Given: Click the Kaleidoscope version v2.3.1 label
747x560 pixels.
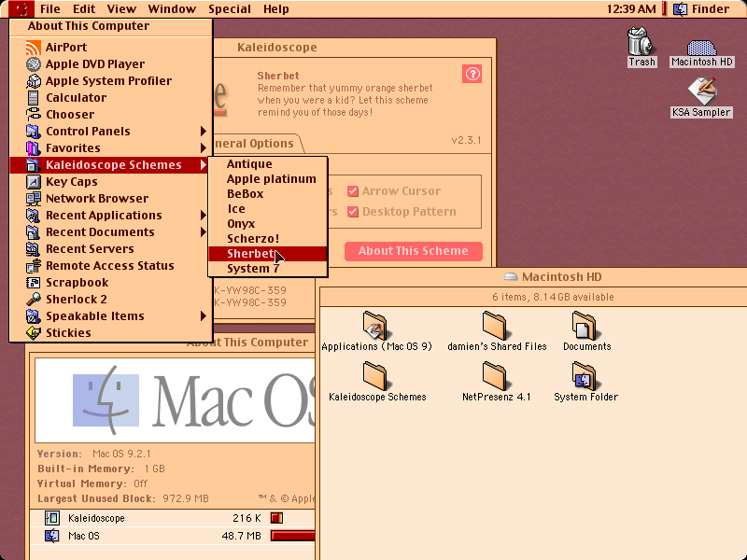Looking at the screenshot, I should (466, 141).
